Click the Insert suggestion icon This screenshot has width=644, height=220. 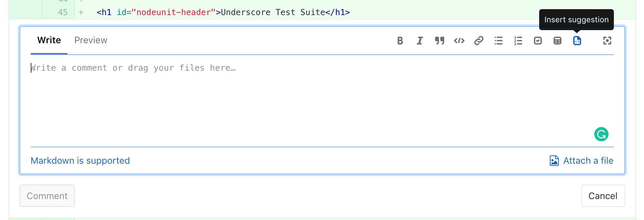(x=577, y=41)
